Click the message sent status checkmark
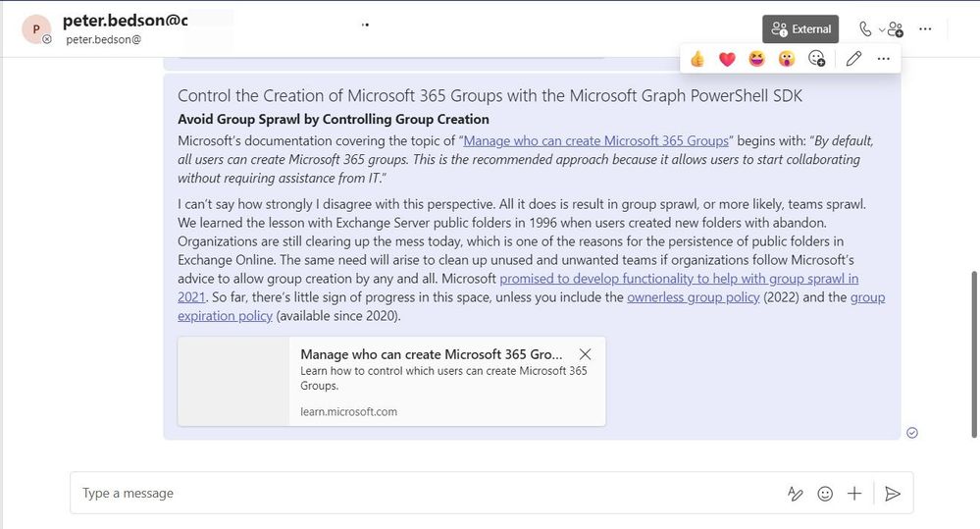This screenshot has width=980, height=529. (x=912, y=433)
